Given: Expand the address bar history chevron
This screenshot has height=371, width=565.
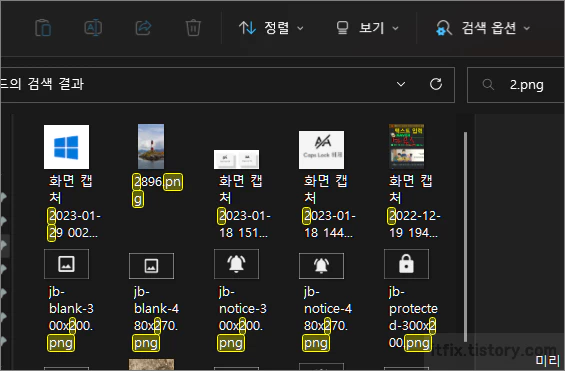Looking at the screenshot, I should pyautogui.click(x=401, y=84).
